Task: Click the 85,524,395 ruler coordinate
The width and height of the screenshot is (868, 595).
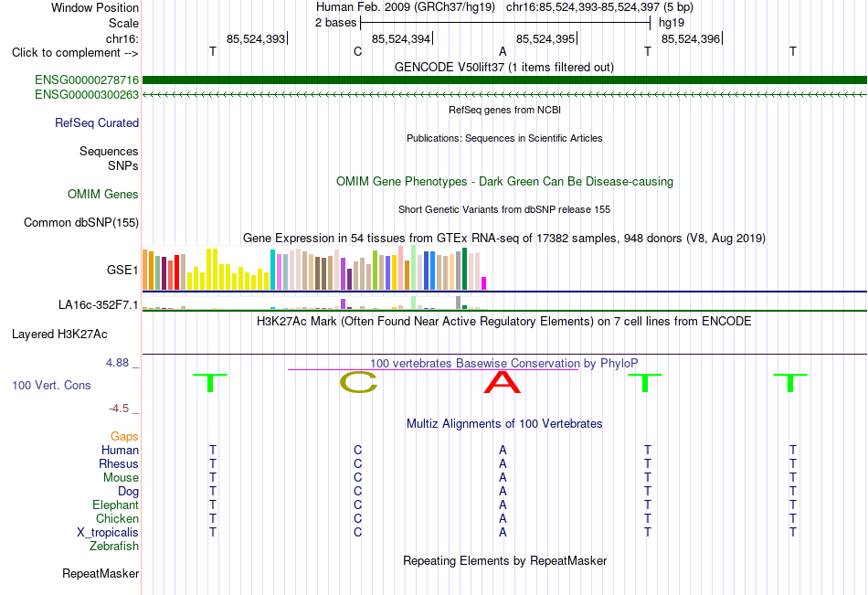Action: pyautogui.click(x=545, y=38)
